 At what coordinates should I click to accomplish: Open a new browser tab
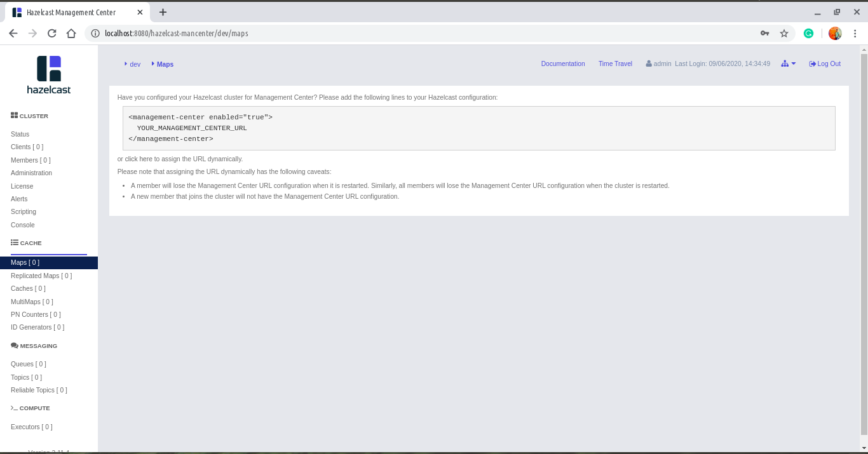click(x=163, y=12)
